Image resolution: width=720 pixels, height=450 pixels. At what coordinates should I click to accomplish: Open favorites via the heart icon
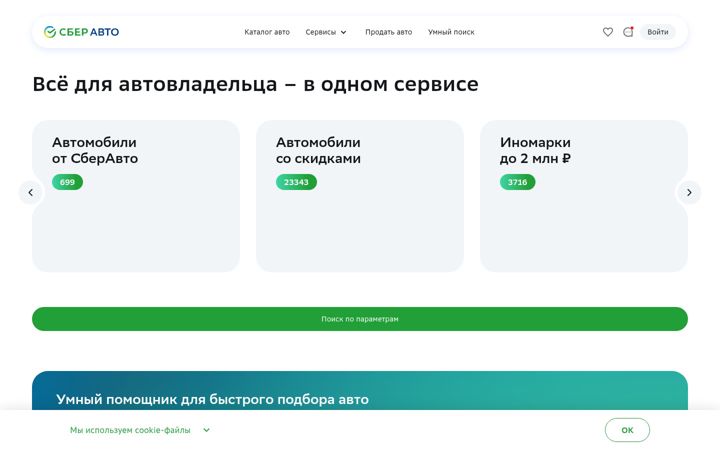(608, 32)
